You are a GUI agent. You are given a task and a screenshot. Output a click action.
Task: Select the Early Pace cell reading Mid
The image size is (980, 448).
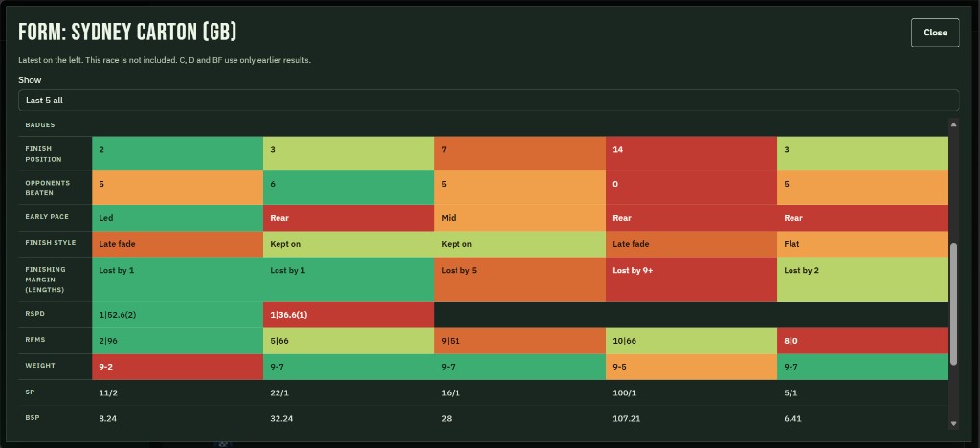click(520, 218)
